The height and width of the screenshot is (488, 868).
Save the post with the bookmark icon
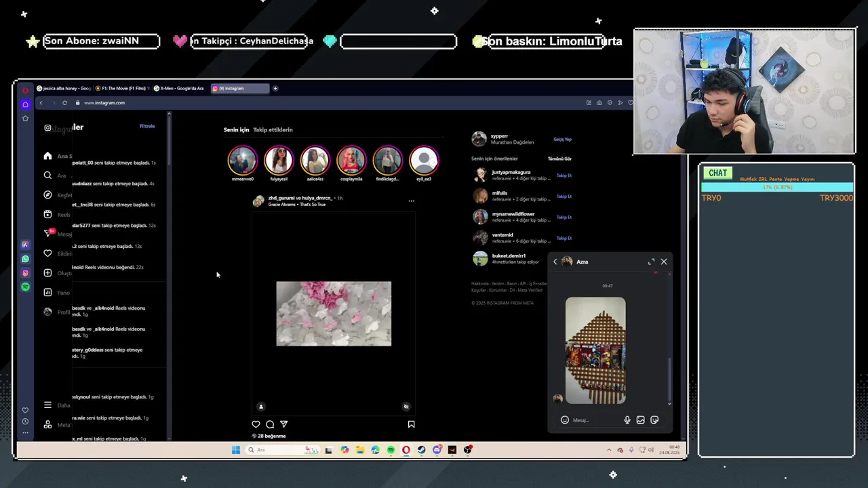click(x=411, y=424)
